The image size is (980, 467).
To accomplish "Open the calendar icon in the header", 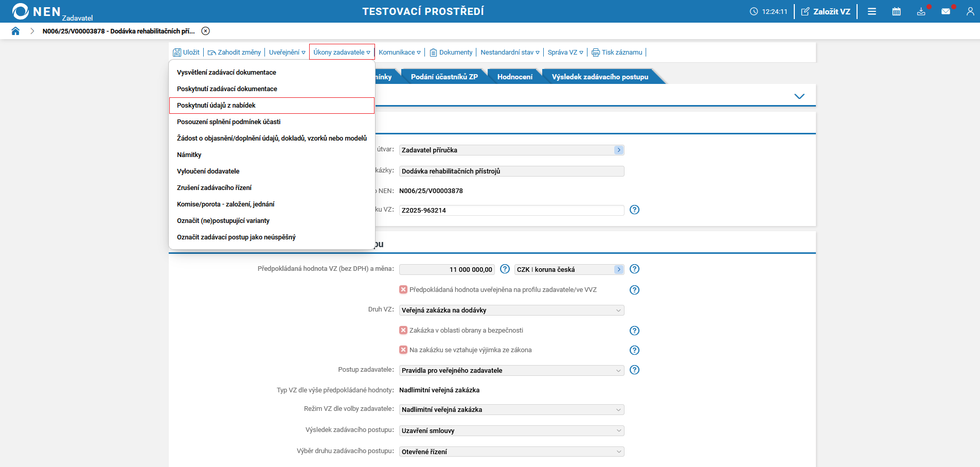I will pos(896,11).
